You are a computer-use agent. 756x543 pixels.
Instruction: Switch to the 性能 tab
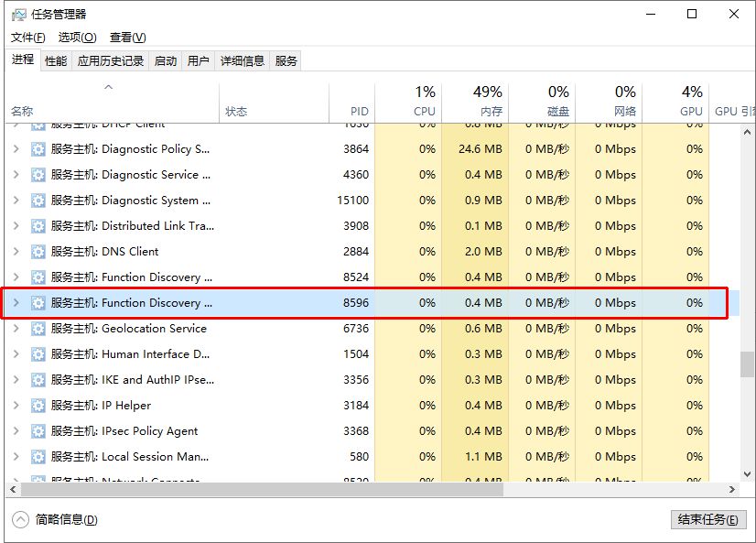pos(56,61)
